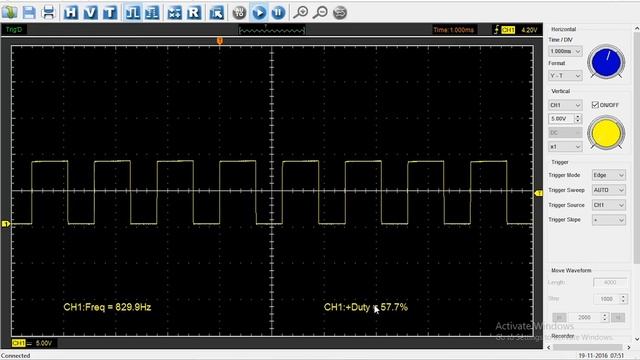Open the Vertical channel dropdown showing CH1

click(x=565, y=105)
